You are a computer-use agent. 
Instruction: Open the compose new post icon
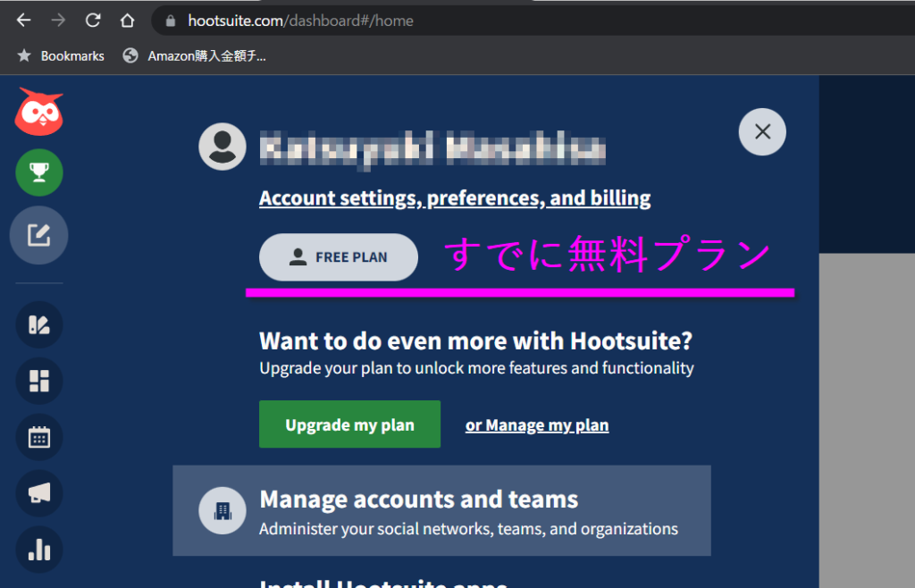[x=39, y=235]
